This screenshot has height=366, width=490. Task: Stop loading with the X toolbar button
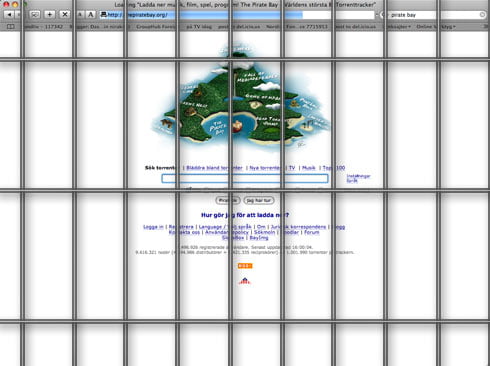(x=65, y=14)
